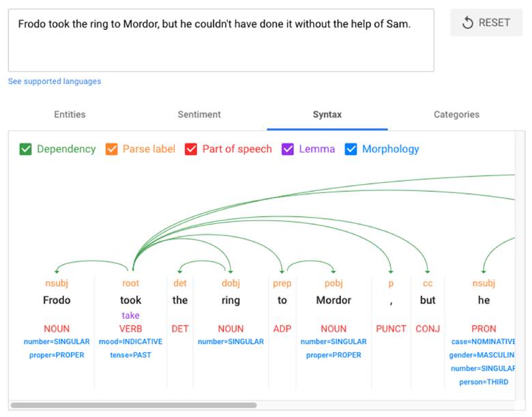Screen dimensions: 532x417
Task: Select the Syntax tab
Action: click(x=327, y=115)
